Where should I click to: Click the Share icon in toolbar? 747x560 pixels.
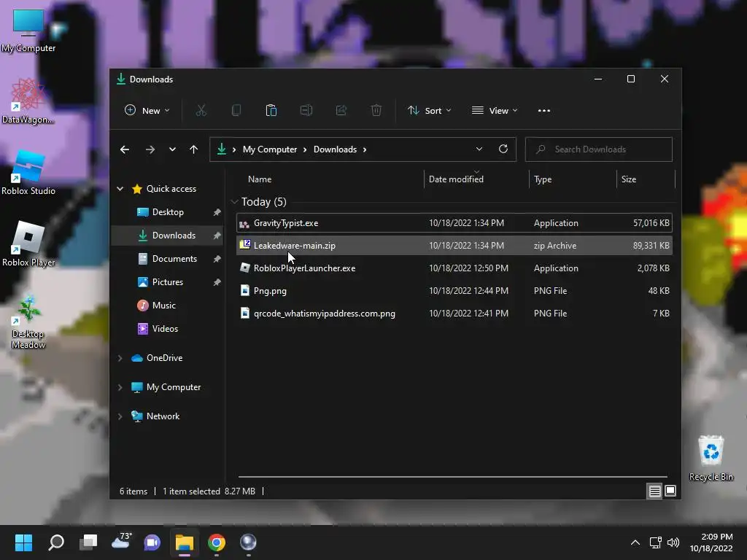[341, 111]
